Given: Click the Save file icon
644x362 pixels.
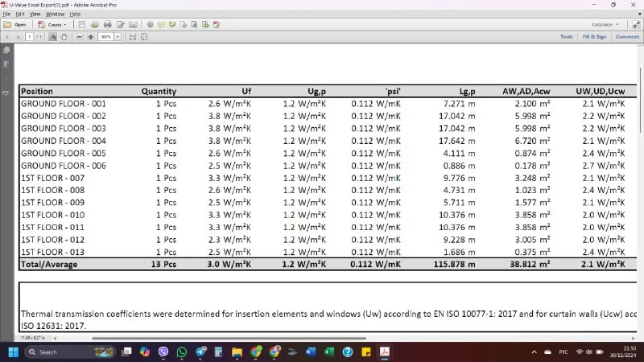Looking at the screenshot, I should (x=82, y=25).
